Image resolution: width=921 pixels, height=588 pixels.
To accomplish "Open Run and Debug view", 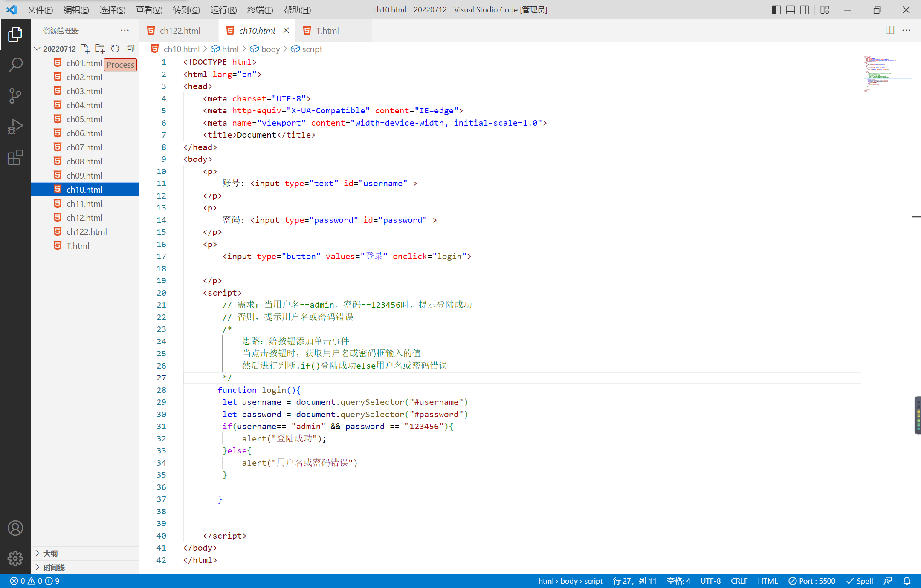I will coord(15,127).
